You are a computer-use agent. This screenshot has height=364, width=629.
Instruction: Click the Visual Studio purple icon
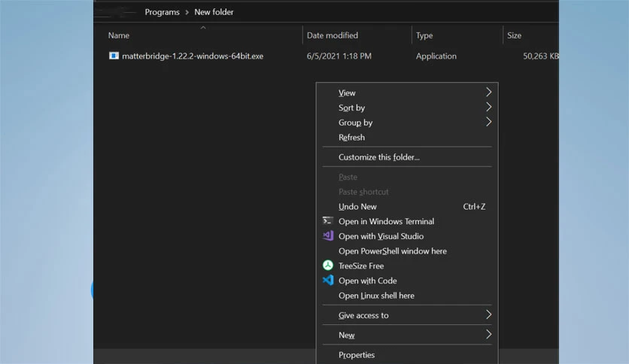328,235
